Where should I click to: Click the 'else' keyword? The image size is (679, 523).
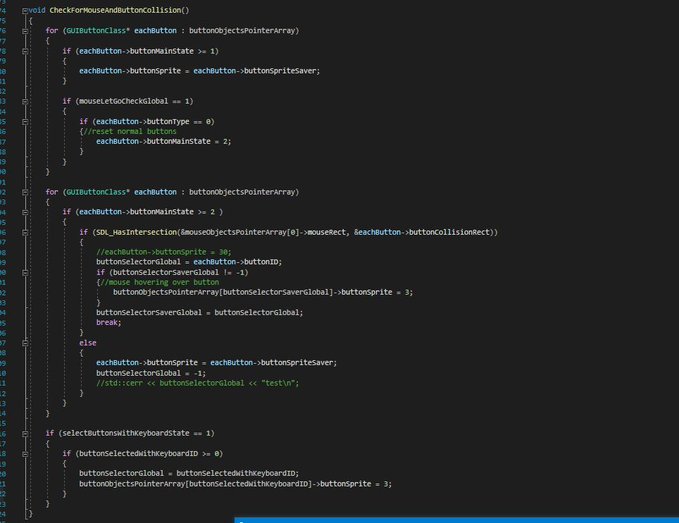coord(87,343)
